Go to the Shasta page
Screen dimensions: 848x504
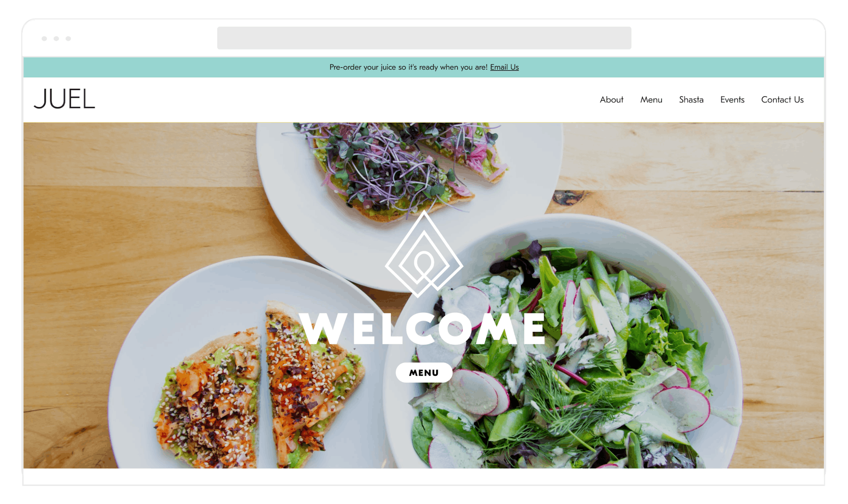click(x=691, y=99)
